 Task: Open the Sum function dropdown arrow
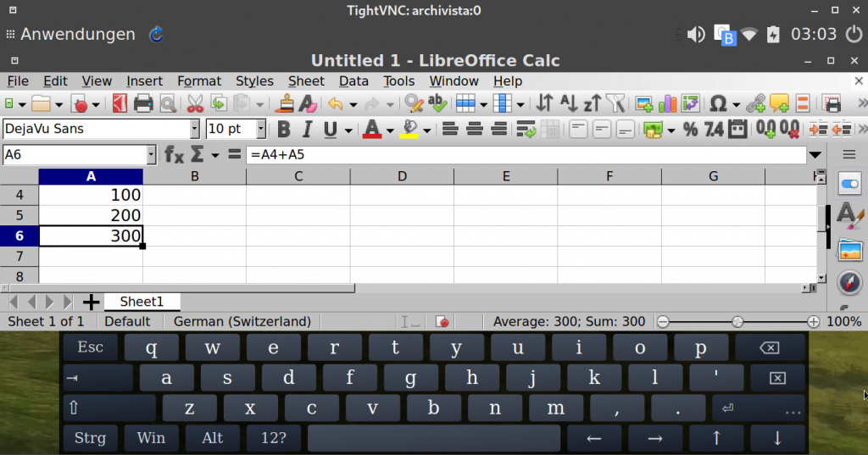214,155
